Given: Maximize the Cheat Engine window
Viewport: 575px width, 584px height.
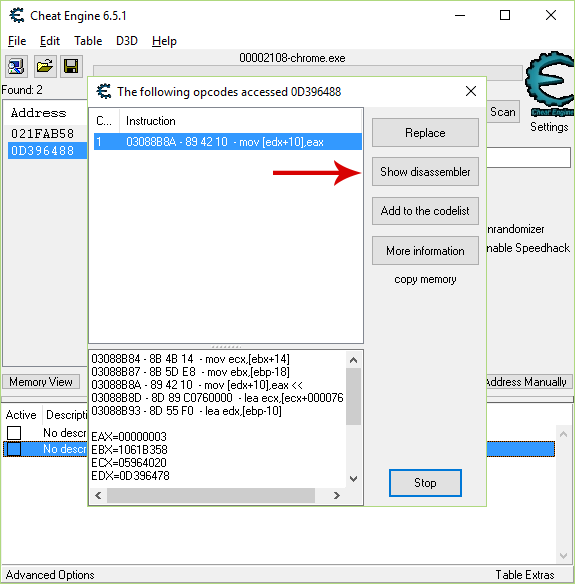Looking at the screenshot, I should tap(505, 15).
